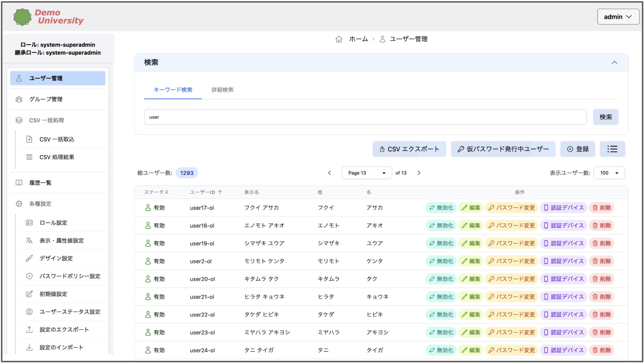Switch to 詳細検索 tab

point(222,90)
